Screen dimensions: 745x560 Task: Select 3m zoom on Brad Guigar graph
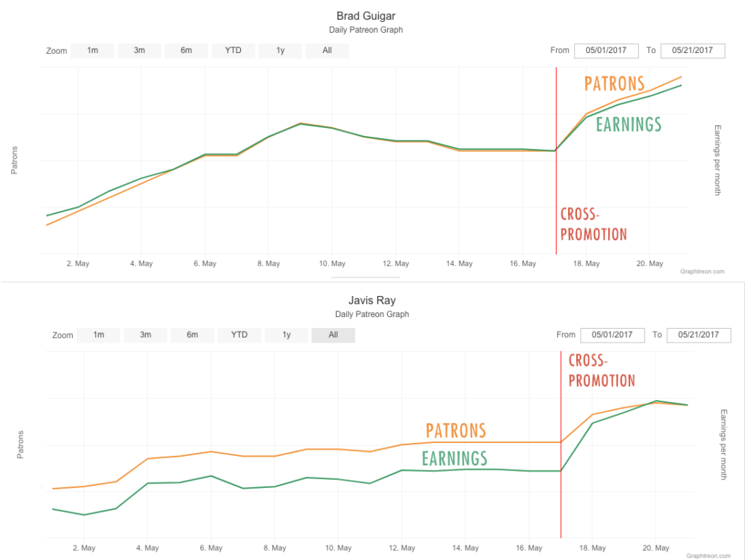pos(139,51)
